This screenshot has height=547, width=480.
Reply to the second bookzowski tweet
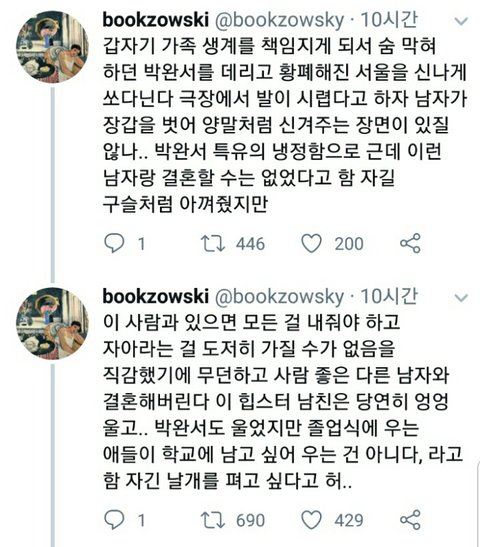point(114,520)
